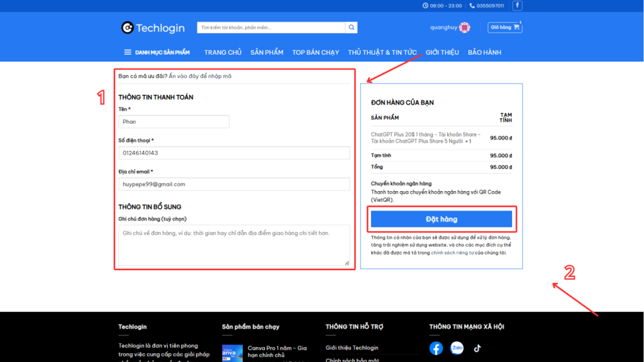Image resolution: width=644 pixels, height=362 pixels.
Task: Go to the Trang chủ menu item
Action: 223,52
